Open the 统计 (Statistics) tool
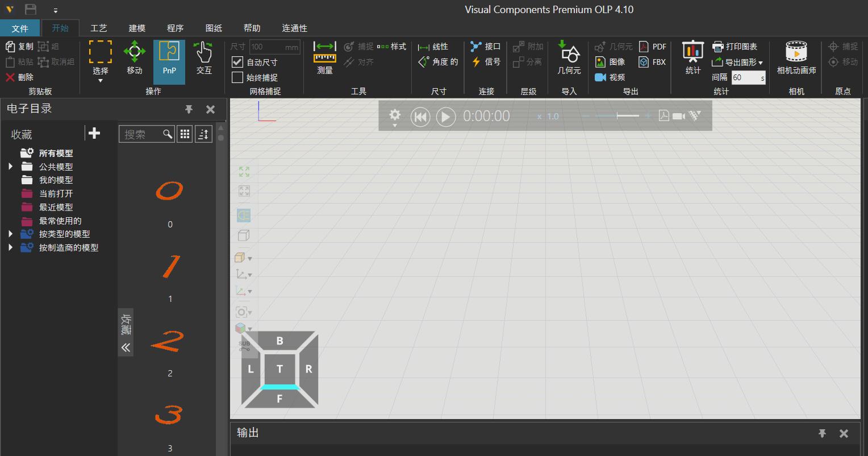 pyautogui.click(x=693, y=57)
